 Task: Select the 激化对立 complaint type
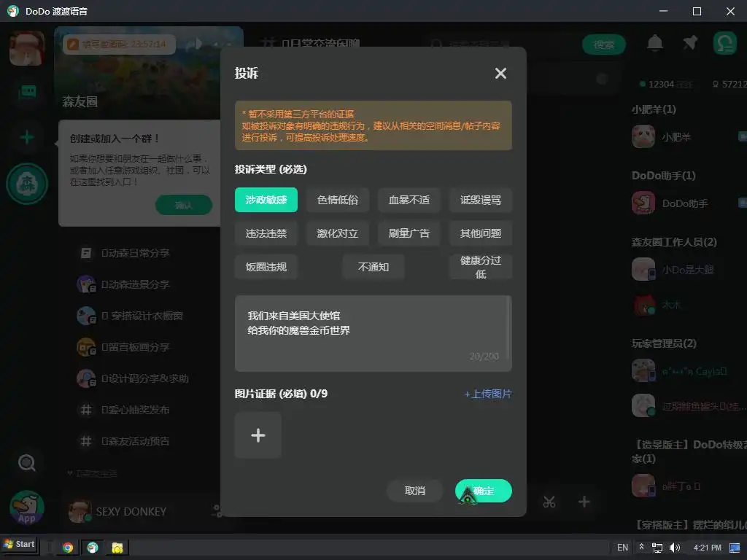(x=338, y=233)
